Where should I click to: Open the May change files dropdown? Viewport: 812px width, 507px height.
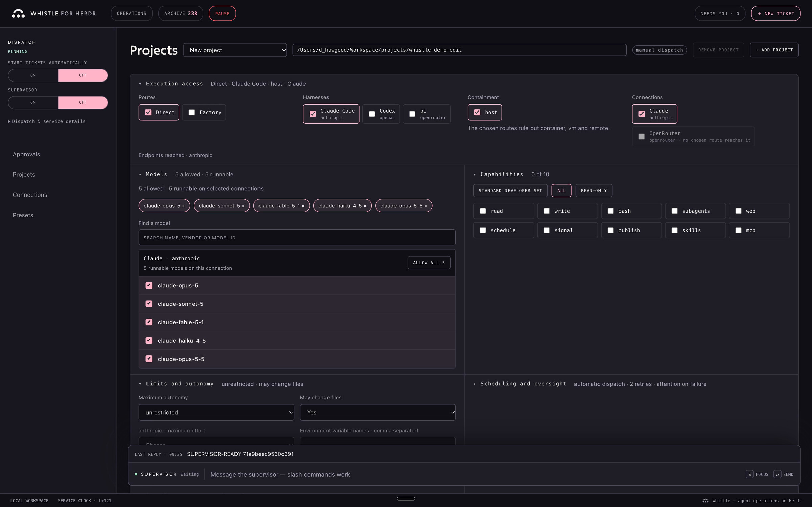[378, 412]
